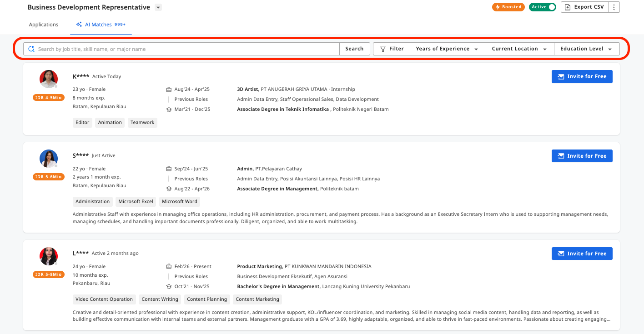Click the IDR 5-6Mio salary badge
This screenshot has height=334, width=644.
click(x=49, y=177)
